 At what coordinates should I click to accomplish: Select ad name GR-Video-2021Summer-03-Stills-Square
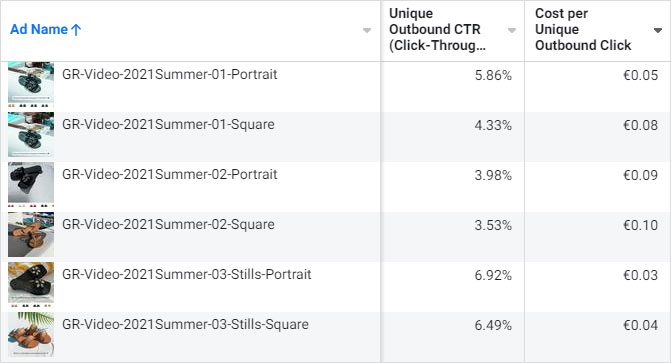click(x=185, y=324)
